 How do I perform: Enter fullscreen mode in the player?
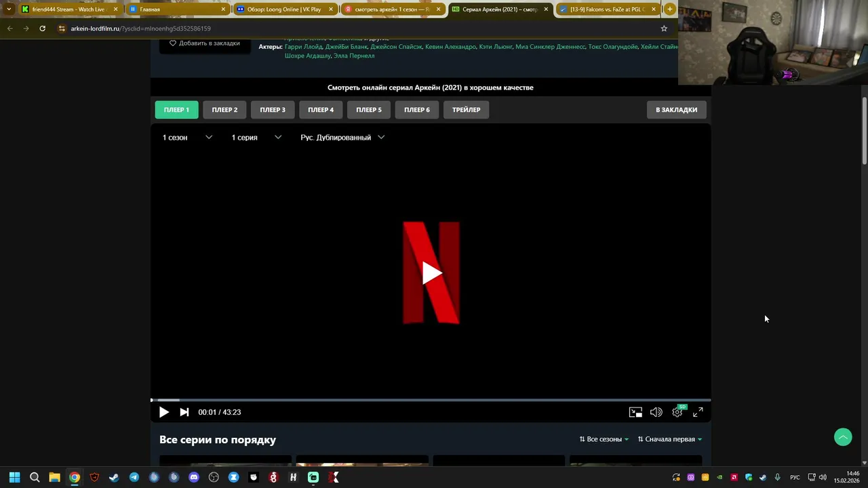click(x=698, y=412)
